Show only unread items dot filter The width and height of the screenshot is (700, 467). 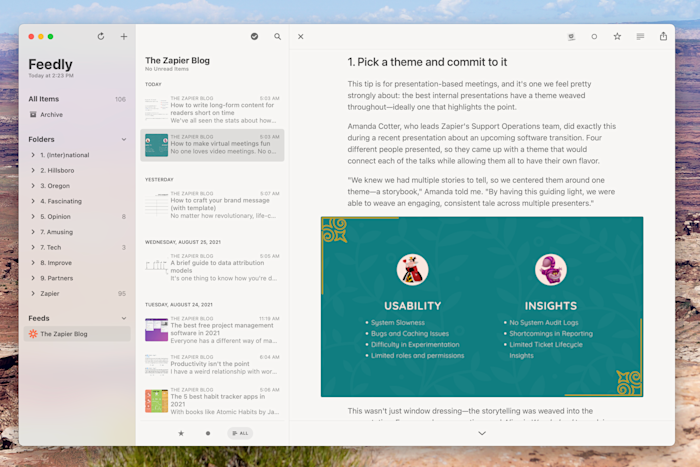coord(208,433)
